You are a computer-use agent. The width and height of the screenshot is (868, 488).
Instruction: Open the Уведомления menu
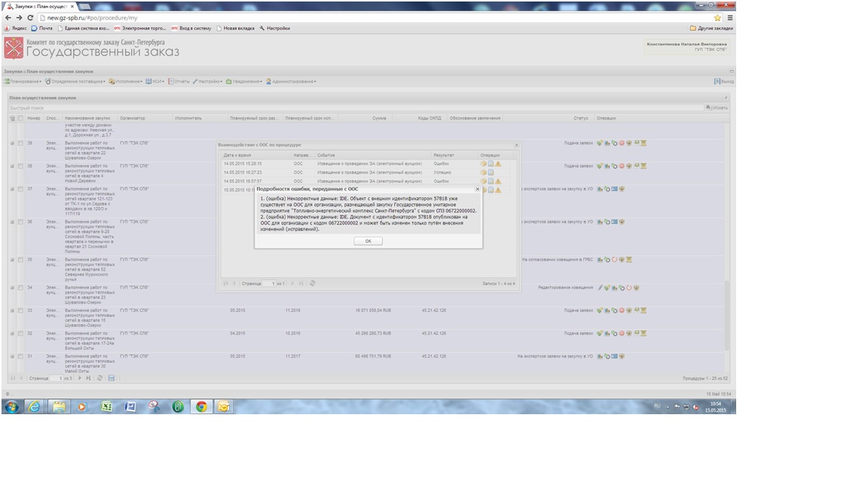coord(243,81)
